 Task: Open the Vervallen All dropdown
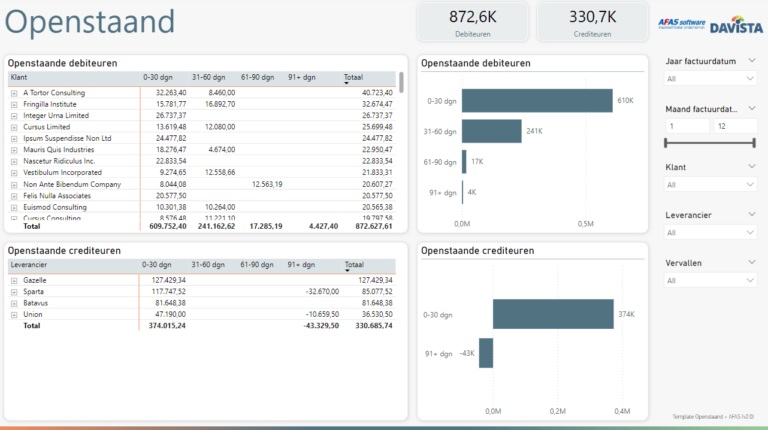click(x=710, y=281)
